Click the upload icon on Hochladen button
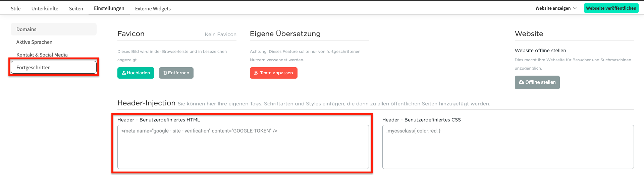 (124, 73)
